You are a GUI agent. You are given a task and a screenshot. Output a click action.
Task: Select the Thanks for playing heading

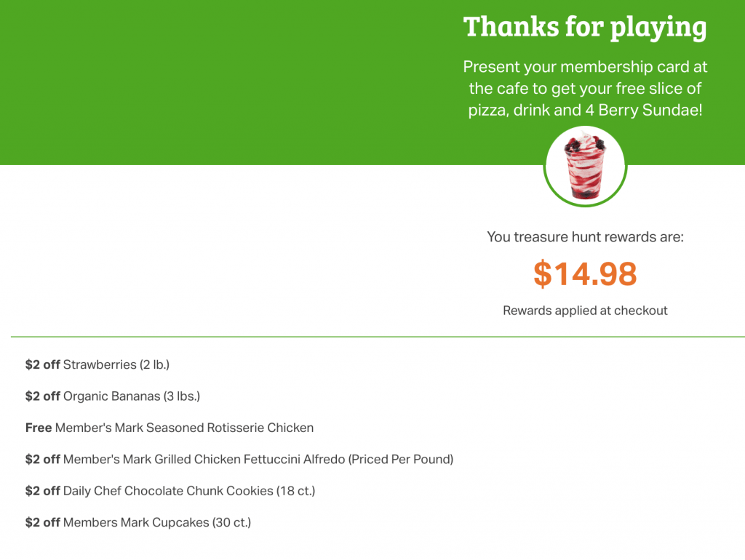point(585,27)
